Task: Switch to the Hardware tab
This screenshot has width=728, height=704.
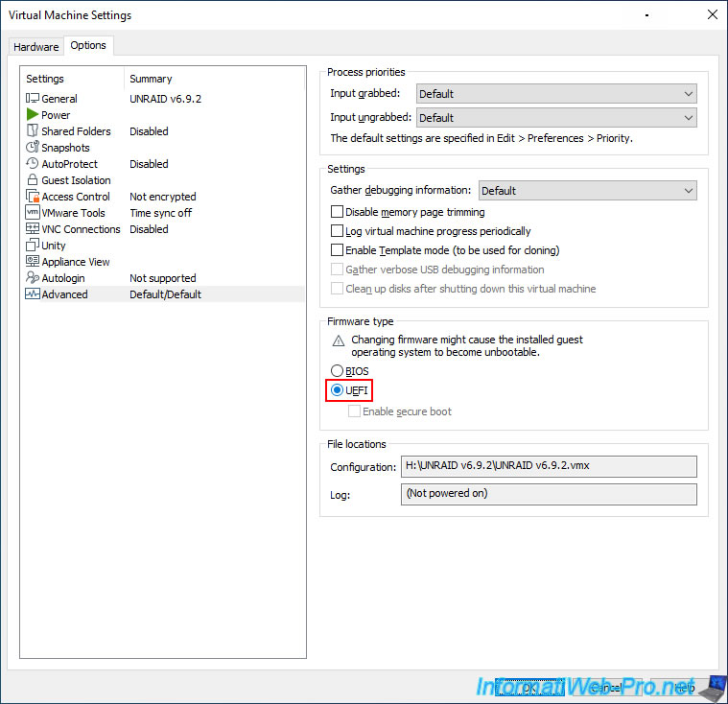Action: (35, 46)
